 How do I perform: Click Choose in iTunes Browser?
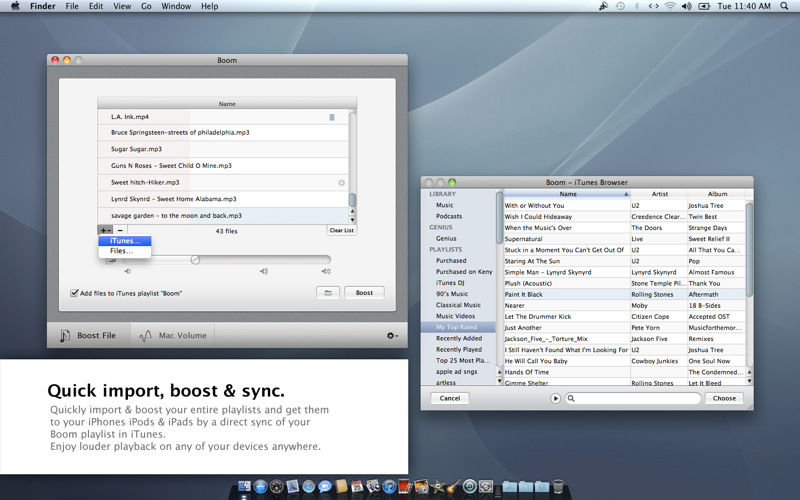point(724,398)
